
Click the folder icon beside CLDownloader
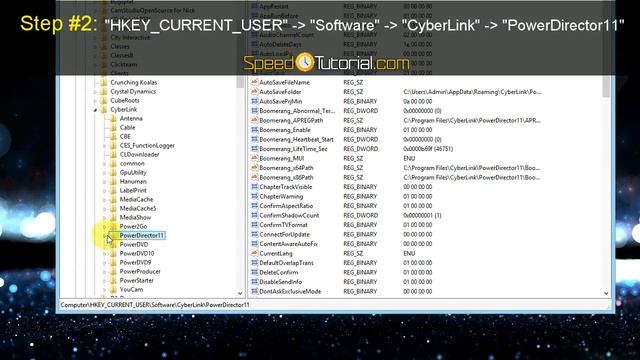113,154
